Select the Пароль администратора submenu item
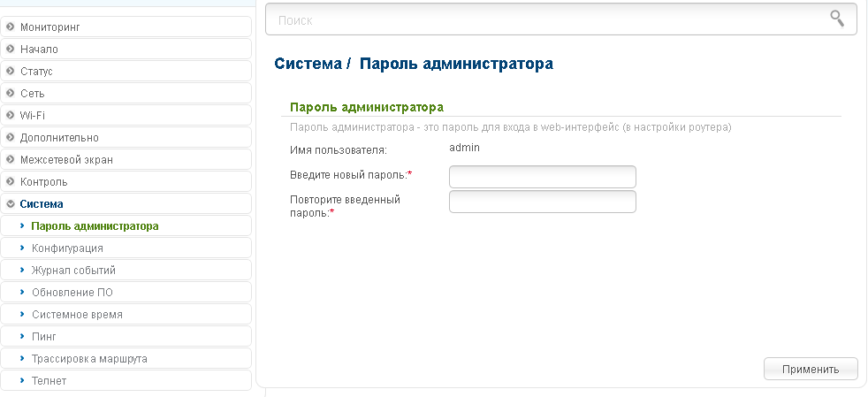 [x=95, y=226]
